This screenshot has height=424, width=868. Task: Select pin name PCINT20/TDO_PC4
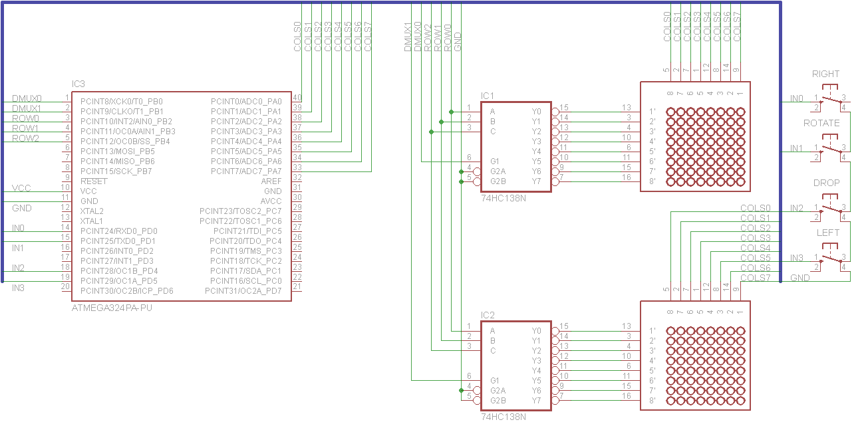(245, 241)
